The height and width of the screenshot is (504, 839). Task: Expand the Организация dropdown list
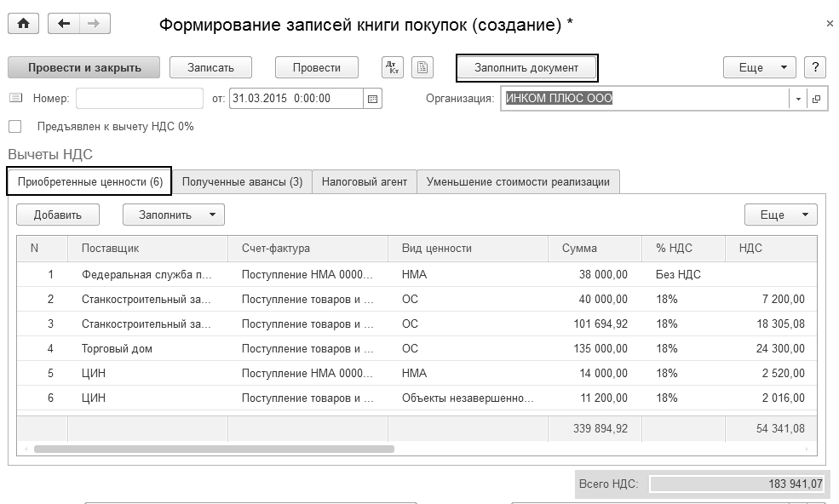[x=798, y=99]
